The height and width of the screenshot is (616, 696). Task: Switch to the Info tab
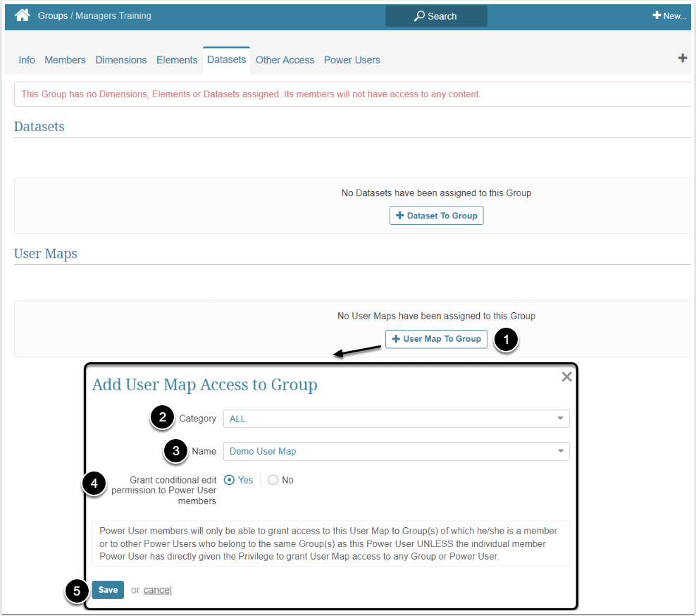click(x=27, y=60)
